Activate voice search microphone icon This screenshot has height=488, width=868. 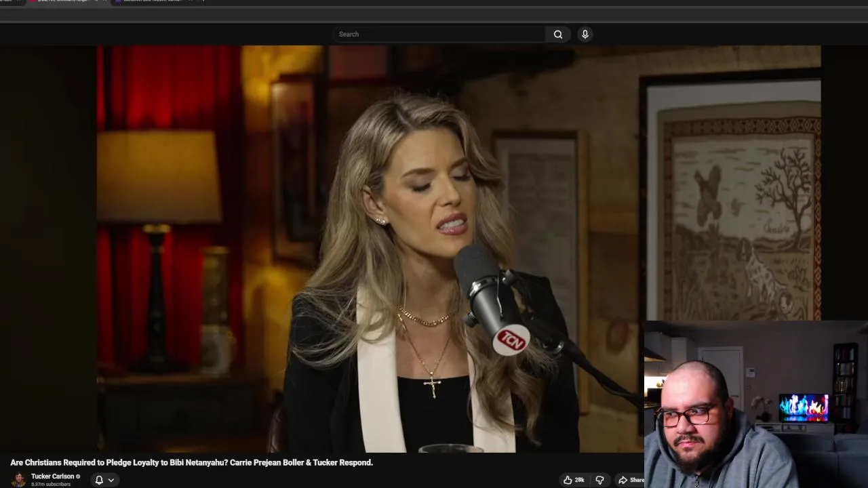coord(585,35)
